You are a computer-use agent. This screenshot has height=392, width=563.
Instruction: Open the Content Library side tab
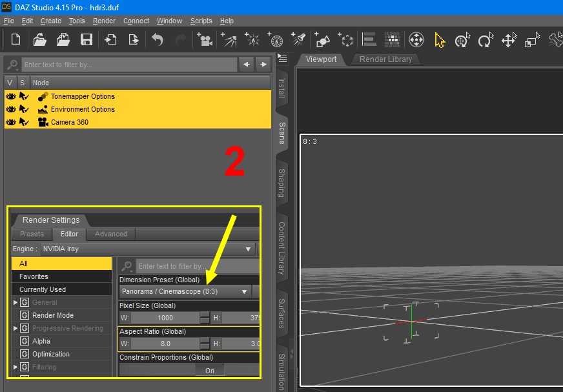coord(282,248)
